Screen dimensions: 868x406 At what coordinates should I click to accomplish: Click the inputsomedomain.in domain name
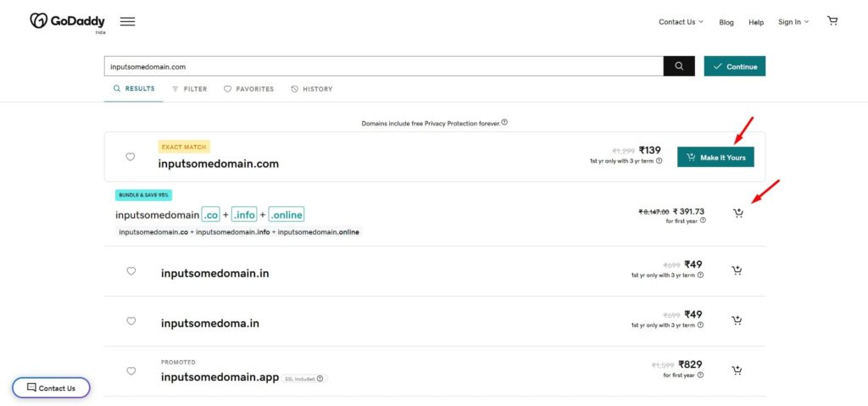(214, 273)
